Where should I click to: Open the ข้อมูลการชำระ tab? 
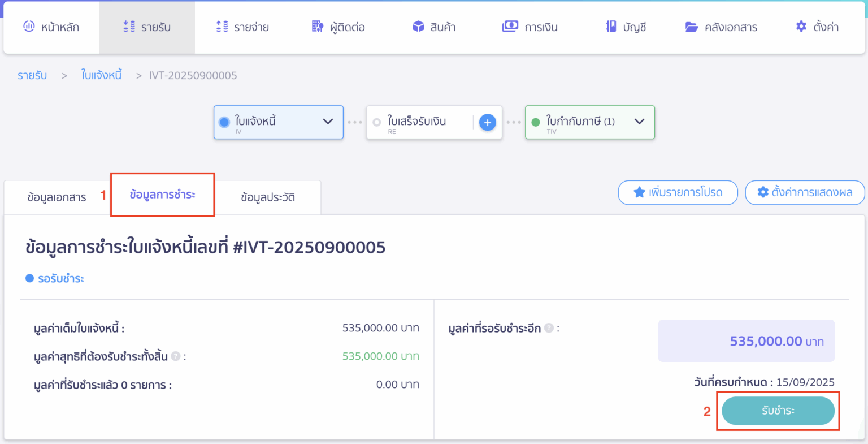point(162,195)
